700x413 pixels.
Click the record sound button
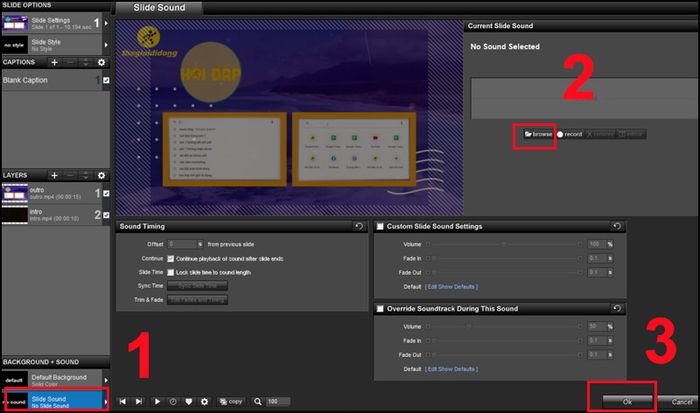pyautogui.click(x=569, y=134)
